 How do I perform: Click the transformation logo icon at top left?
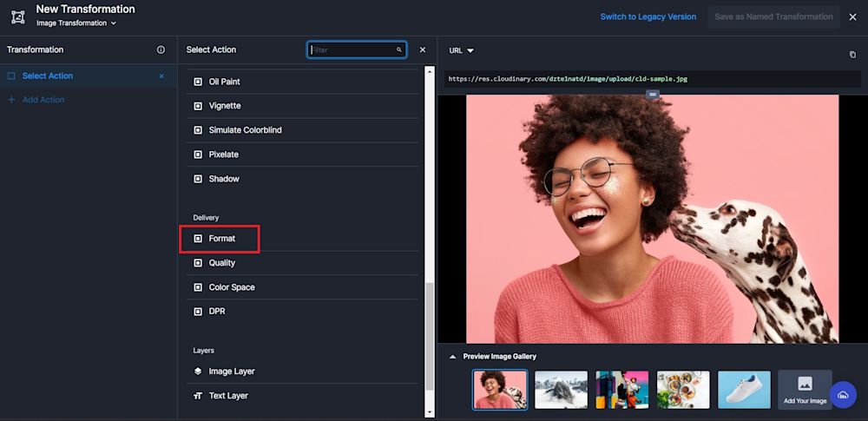click(17, 16)
